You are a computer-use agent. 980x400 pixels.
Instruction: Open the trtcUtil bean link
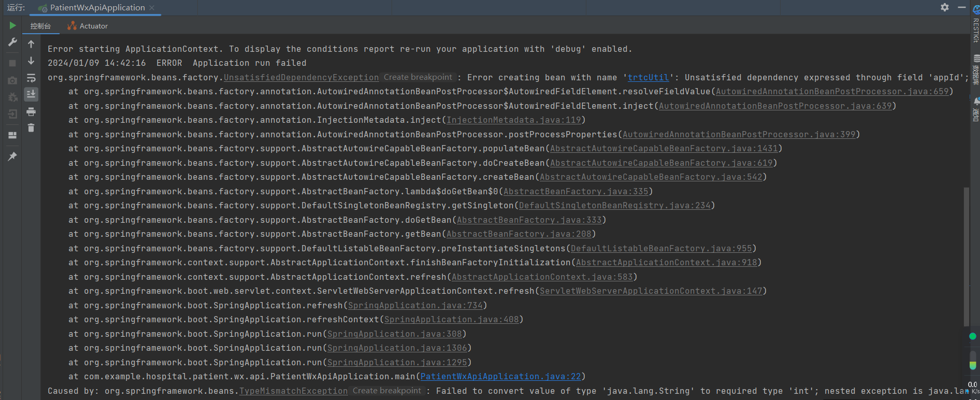tap(648, 77)
